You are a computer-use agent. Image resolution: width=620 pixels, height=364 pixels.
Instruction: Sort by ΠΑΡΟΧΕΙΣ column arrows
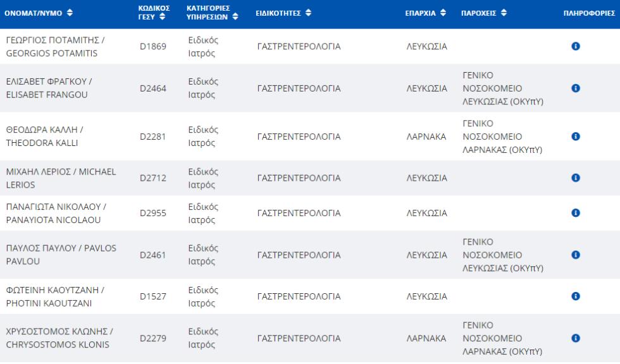[x=504, y=13]
